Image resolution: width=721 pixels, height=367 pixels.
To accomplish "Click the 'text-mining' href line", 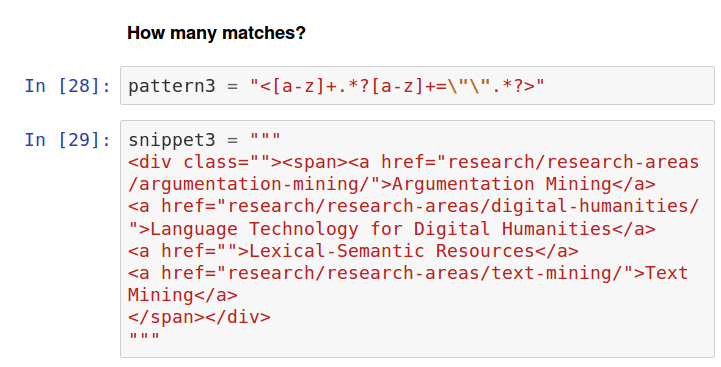I will [408, 273].
